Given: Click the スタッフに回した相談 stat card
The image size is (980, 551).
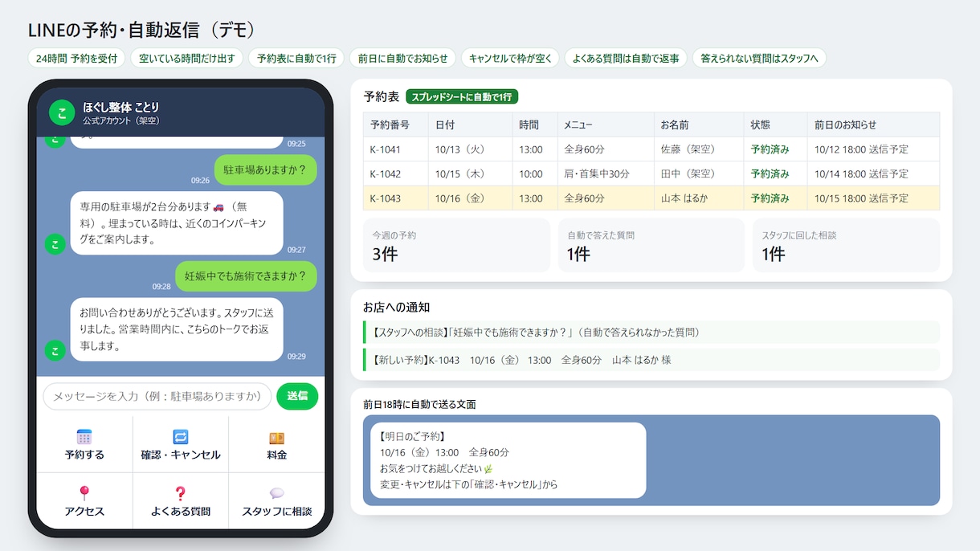Looking at the screenshot, I should [x=846, y=246].
